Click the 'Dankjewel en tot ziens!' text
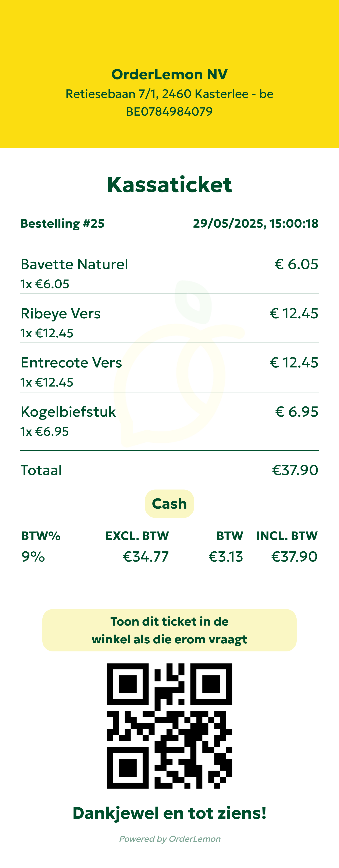Screen dimensions: 339x868 click(169, 813)
